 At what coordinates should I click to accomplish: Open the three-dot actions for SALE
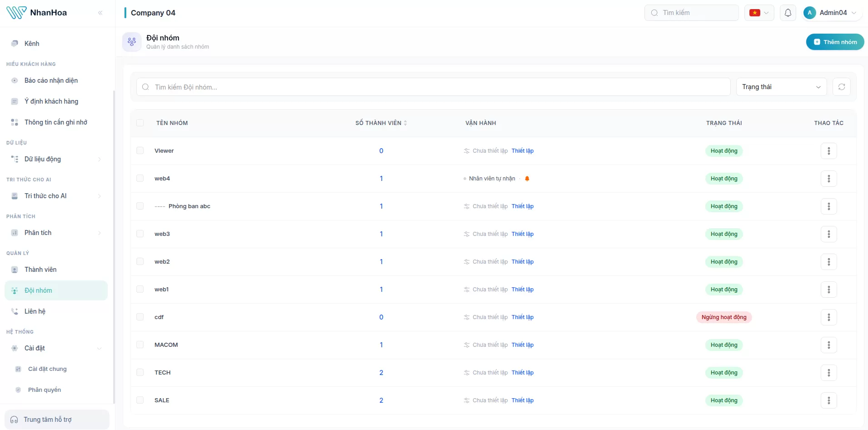[x=829, y=400]
